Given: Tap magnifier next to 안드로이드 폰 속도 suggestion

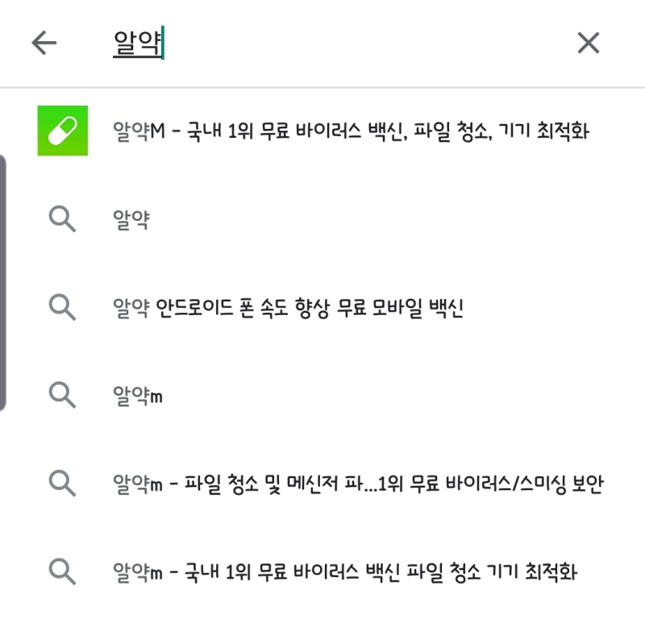Looking at the screenshot, I should [62, 307].
